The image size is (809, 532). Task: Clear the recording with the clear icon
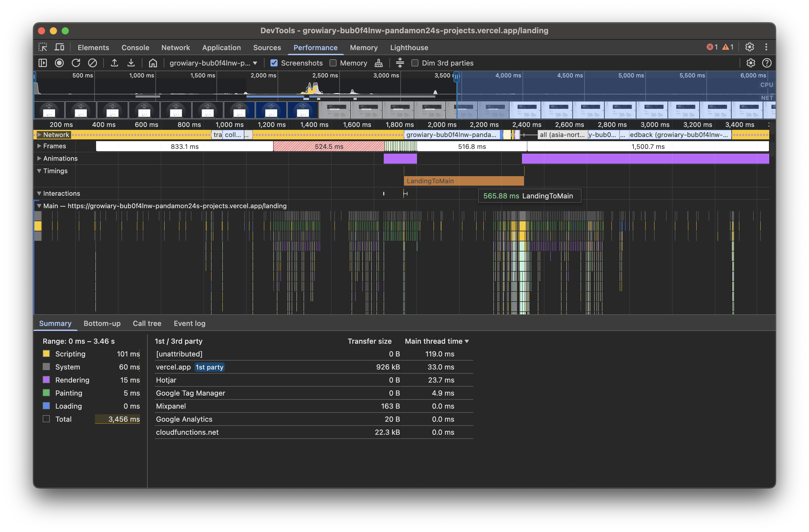[93, 63]
